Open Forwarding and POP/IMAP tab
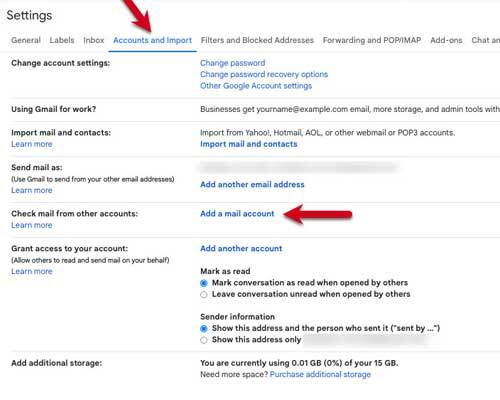 pos(372,40)
